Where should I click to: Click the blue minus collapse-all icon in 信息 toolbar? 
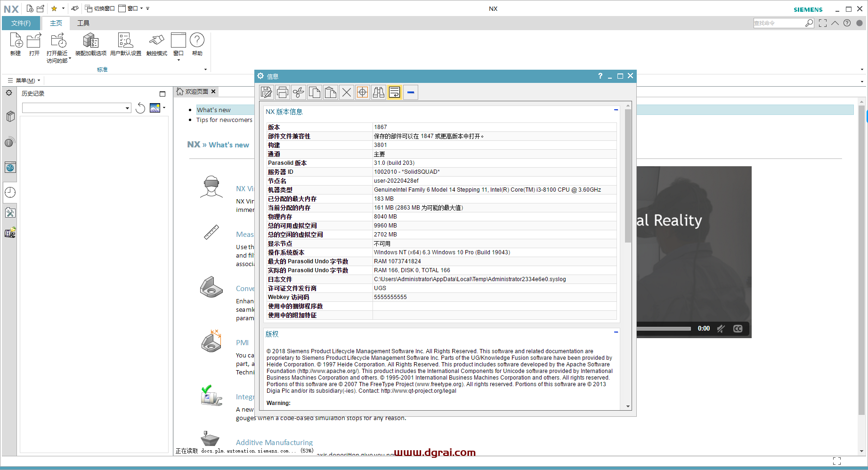click(411, 92)
